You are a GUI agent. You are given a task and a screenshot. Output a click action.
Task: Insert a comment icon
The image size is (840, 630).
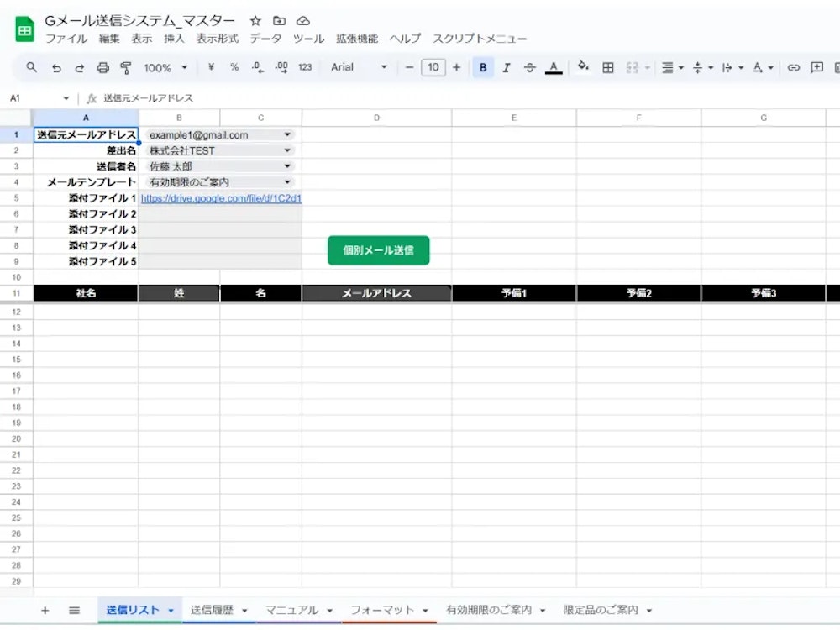(817, 67)
